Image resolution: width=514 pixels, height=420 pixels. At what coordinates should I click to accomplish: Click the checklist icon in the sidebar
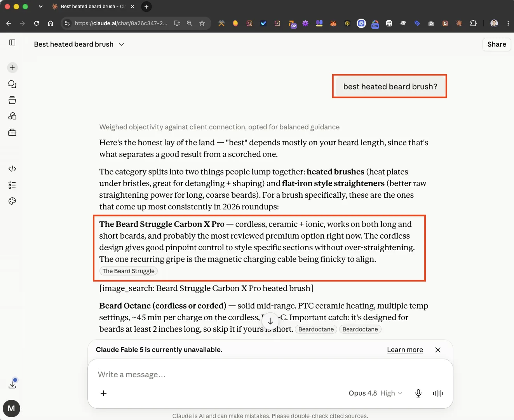pos(12,185)
